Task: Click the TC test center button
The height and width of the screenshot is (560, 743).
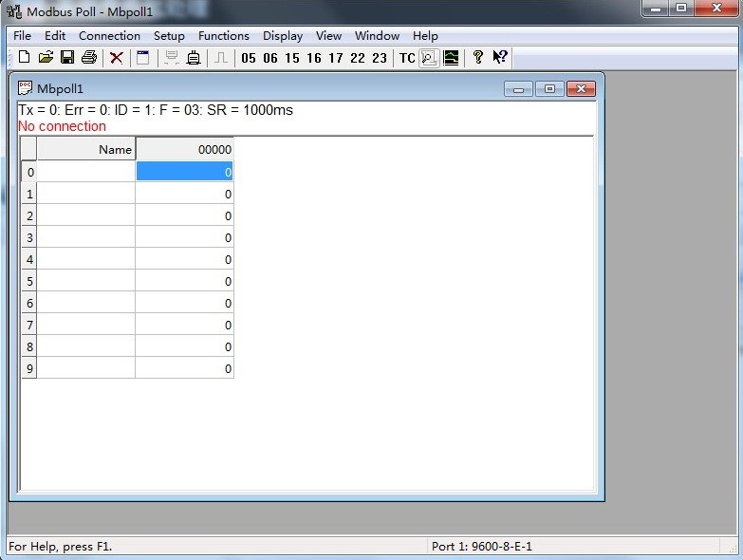Action: click(407, 58)
